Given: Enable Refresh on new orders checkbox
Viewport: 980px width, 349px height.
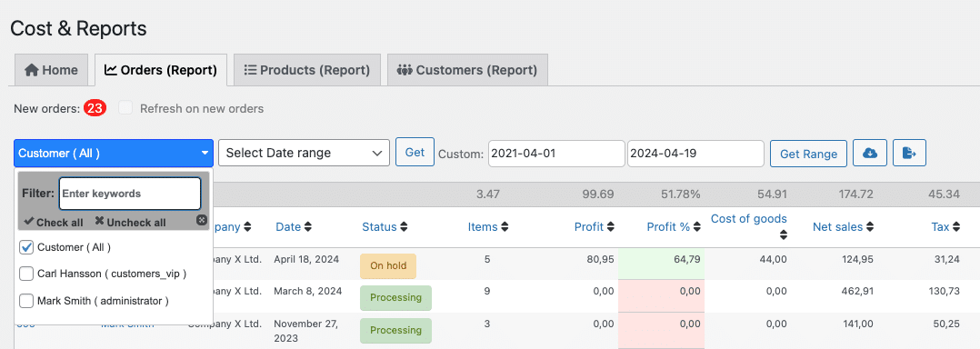Looking at the screenshot, I should click(126, 108).
